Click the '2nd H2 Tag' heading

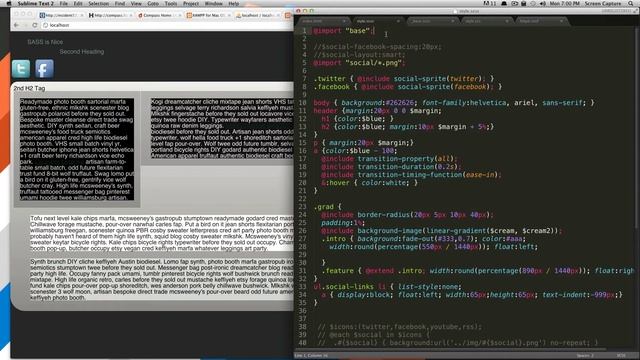tap(29, 88)
